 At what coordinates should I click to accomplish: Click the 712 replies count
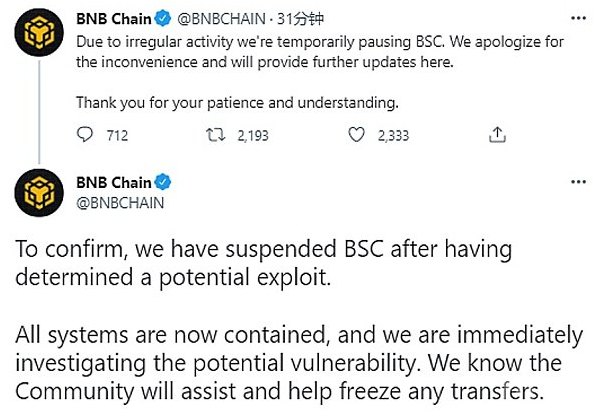point(117,136)
